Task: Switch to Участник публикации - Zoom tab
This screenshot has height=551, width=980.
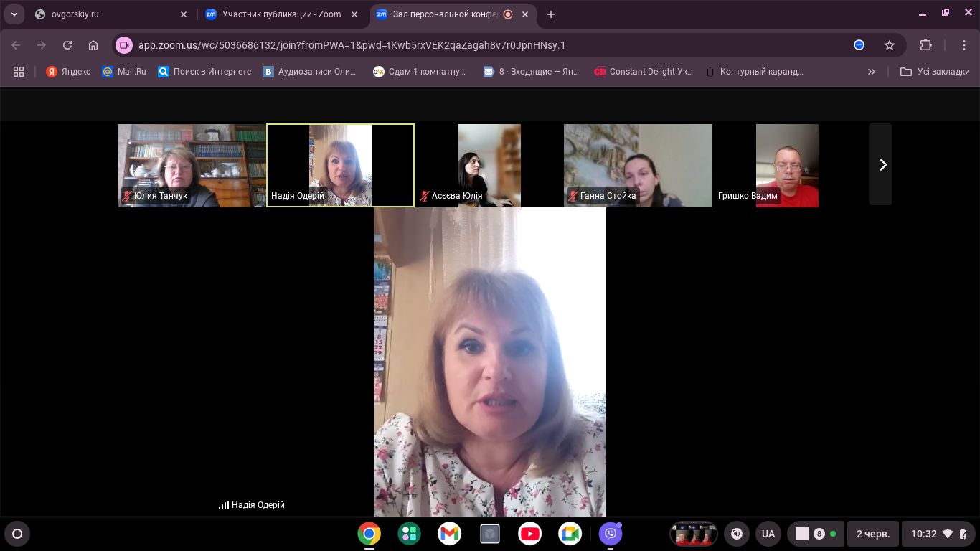Action: 283,14
